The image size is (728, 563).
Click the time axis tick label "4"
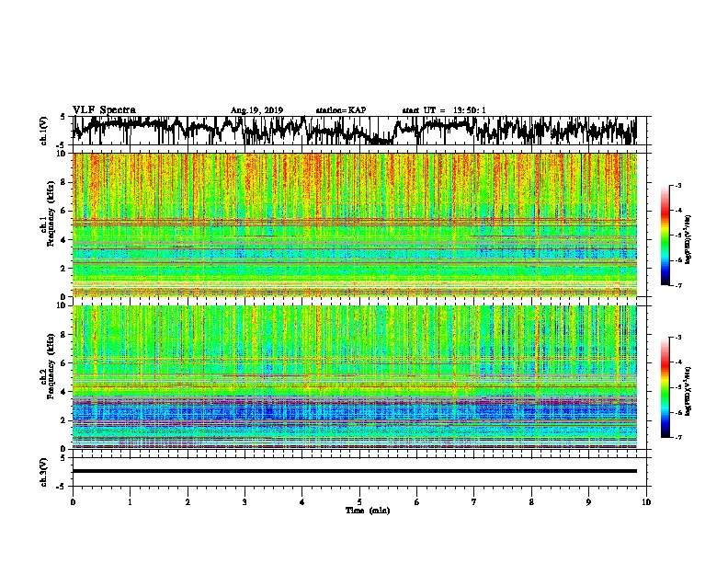tap(302, 502)
